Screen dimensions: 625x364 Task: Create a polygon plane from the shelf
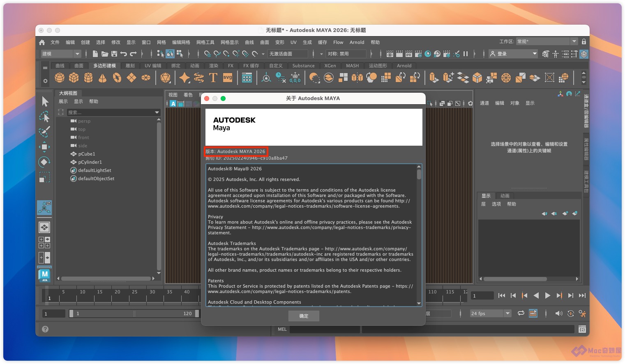[131, 78]
